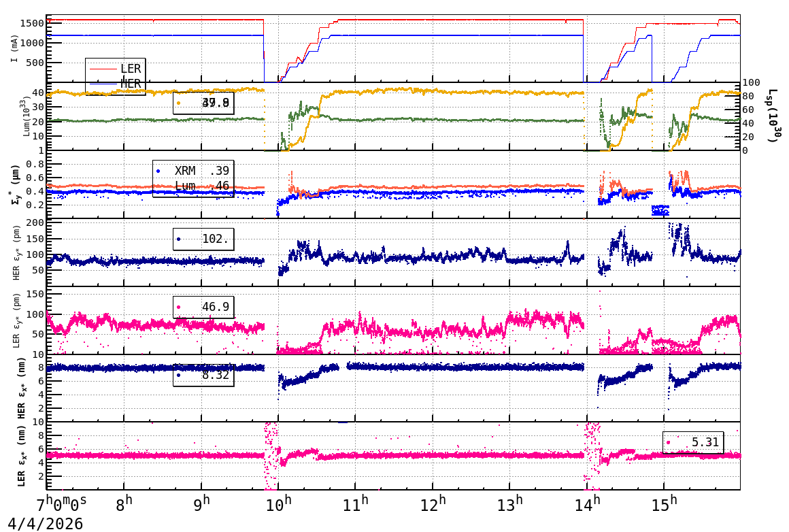
Task: Click the 150 tick on LER εy* axis
Action: point(35,294)
